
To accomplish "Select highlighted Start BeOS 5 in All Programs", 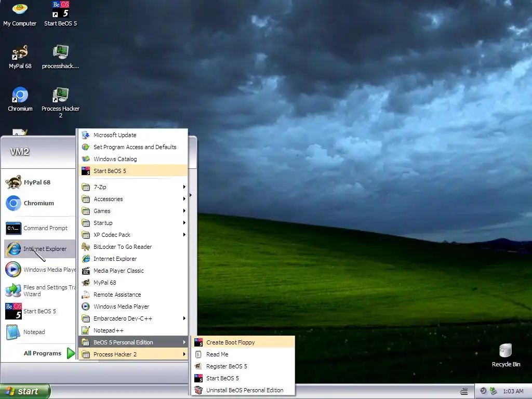I will pos(134,170).
